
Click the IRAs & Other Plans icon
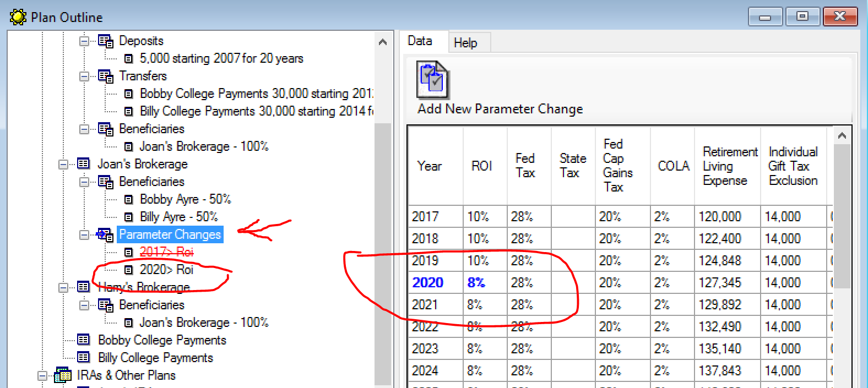63,375
